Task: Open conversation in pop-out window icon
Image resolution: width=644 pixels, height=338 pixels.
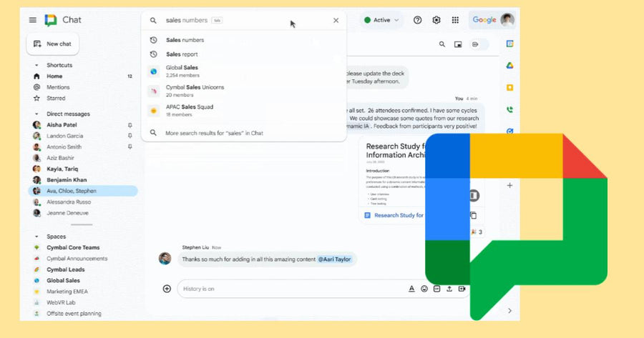Action: click(x=458, y=44)
